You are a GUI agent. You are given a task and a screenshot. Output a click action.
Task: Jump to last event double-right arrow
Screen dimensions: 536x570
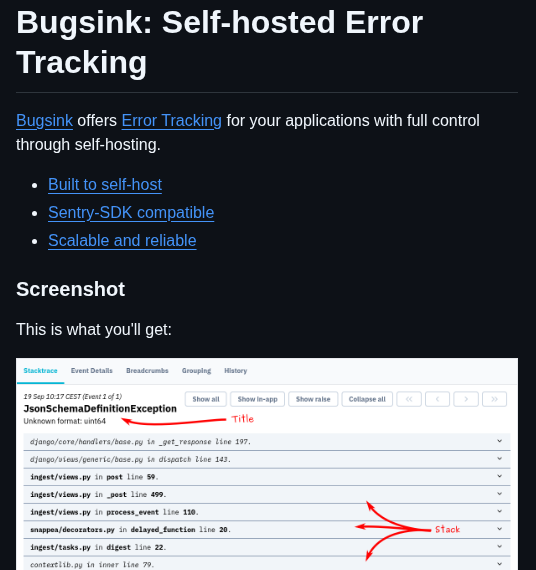point(494,399)
